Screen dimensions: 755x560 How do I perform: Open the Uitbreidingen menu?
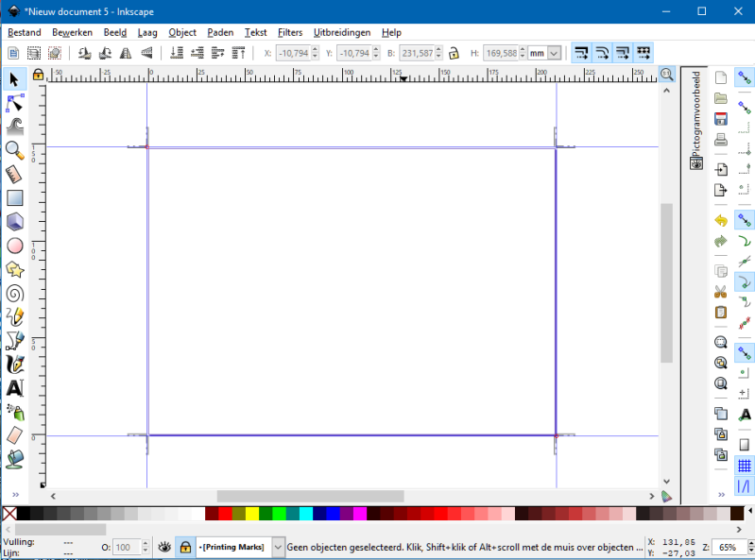[342, 32]
